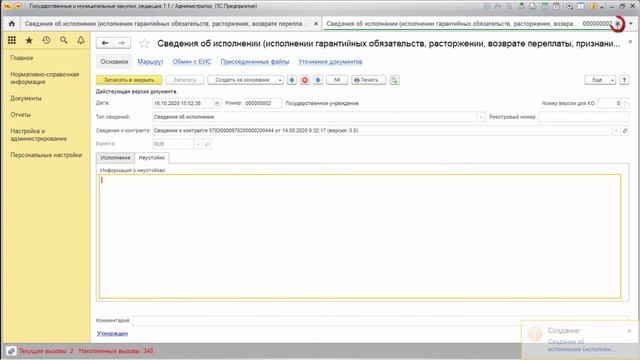Open the notifications bell icon

pos(81,40)
